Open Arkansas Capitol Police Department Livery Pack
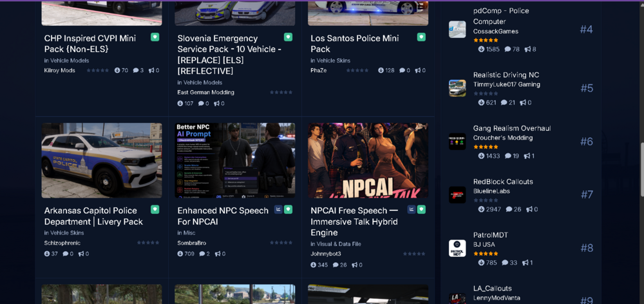Screen dimensions: 644x304 [93, 216]
